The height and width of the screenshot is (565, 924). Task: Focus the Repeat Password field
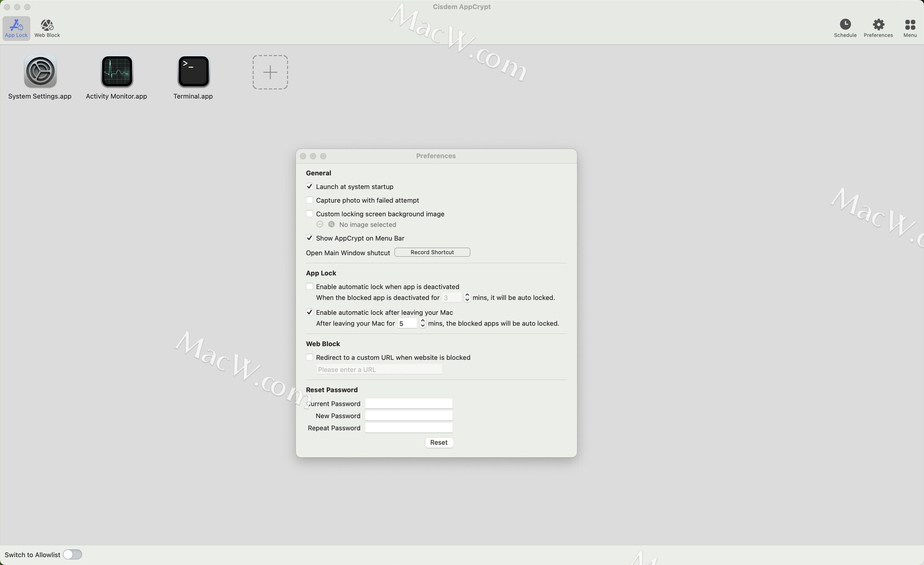[409, 428]
